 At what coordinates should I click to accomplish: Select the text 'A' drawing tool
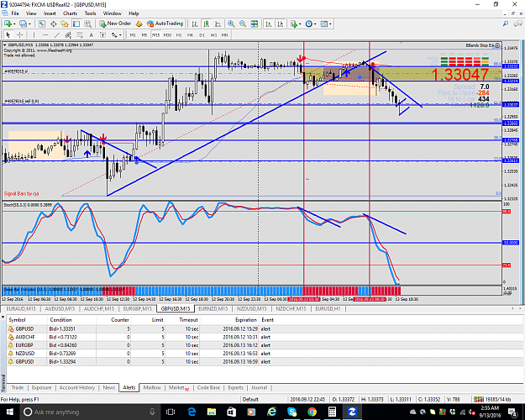pos(91,34)
